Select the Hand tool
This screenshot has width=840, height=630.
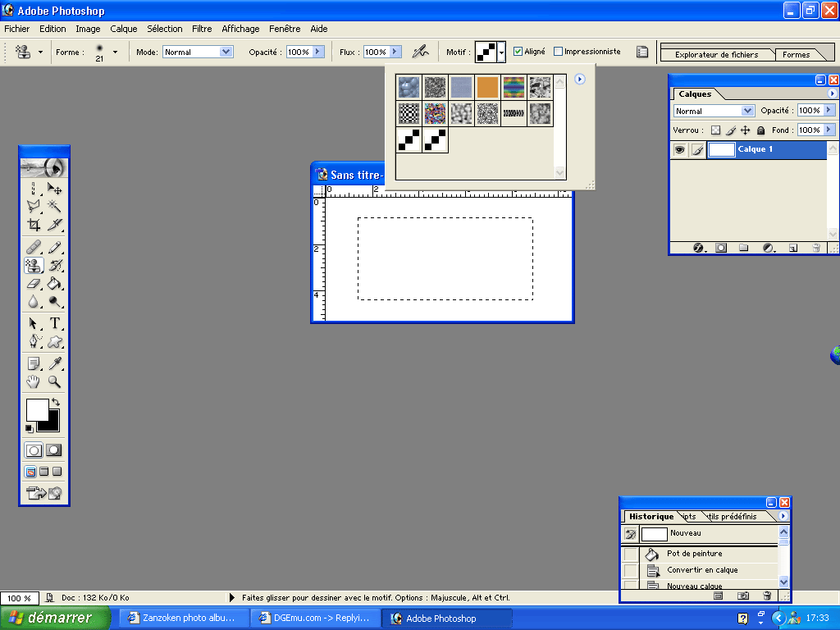(34, 381)
